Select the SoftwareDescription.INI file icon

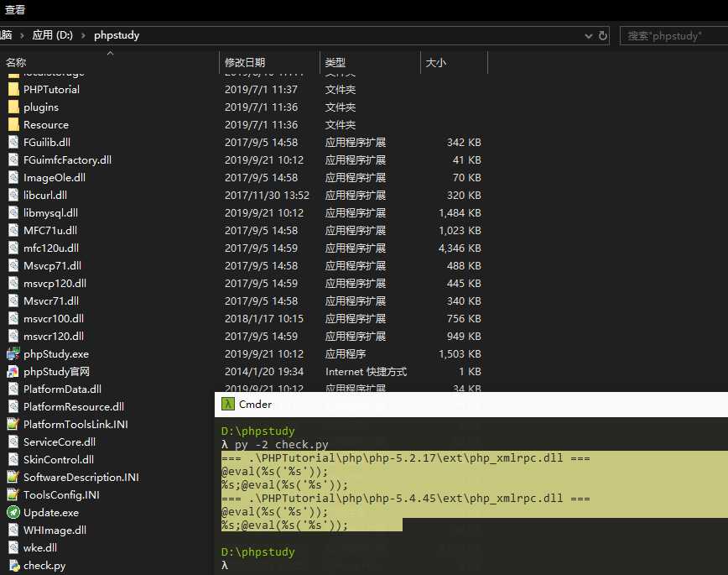(13, 478)
